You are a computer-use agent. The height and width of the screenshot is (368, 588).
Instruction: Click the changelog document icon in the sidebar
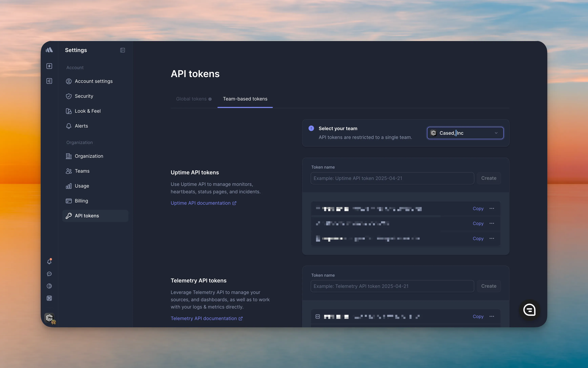pos(49,81)
